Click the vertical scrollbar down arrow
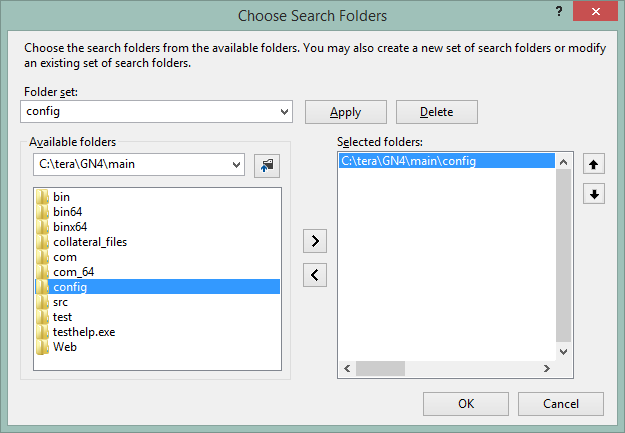625x433 pixels. tap(563, 352)
